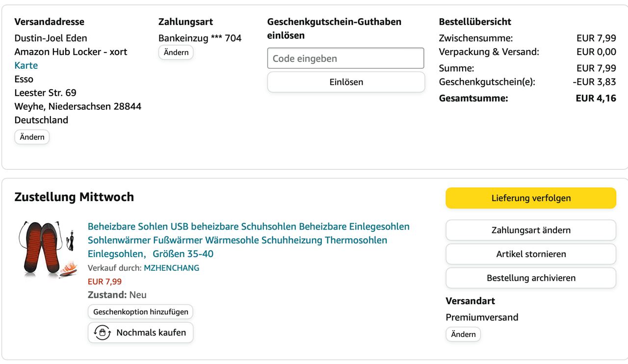Redeem gift card with Einlösen button
The width and height of the screenshot is (628, 364).
346,82
